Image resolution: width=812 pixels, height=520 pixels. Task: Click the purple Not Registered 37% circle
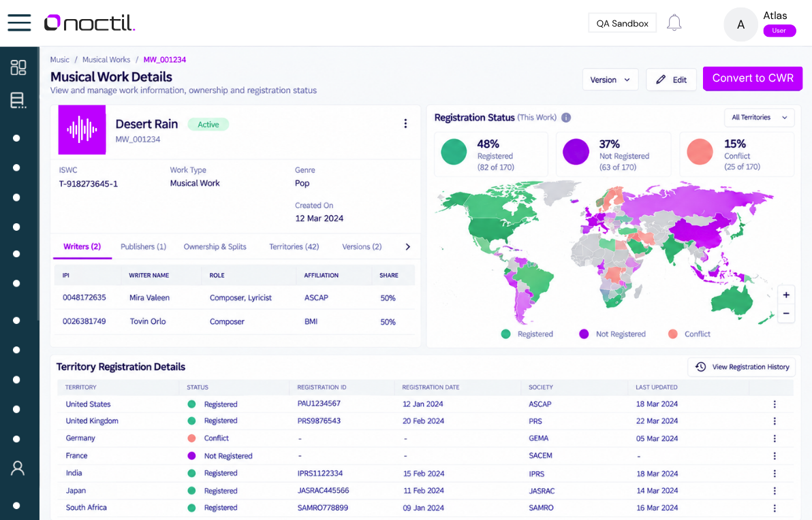(576, 152)
